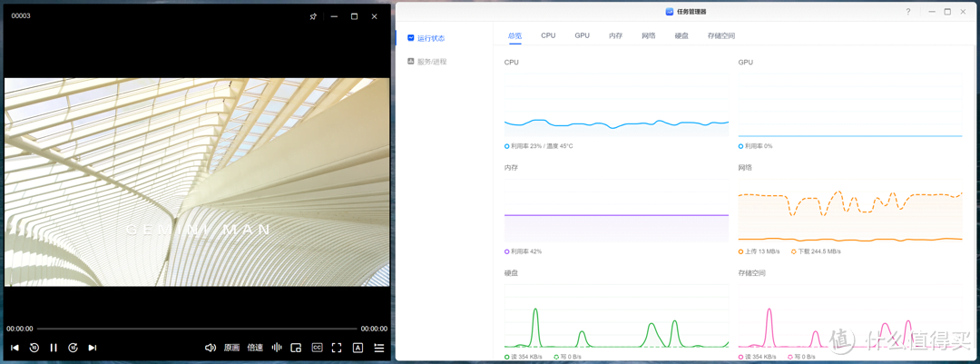Switch to the 网络 tab

pos(648,35)
